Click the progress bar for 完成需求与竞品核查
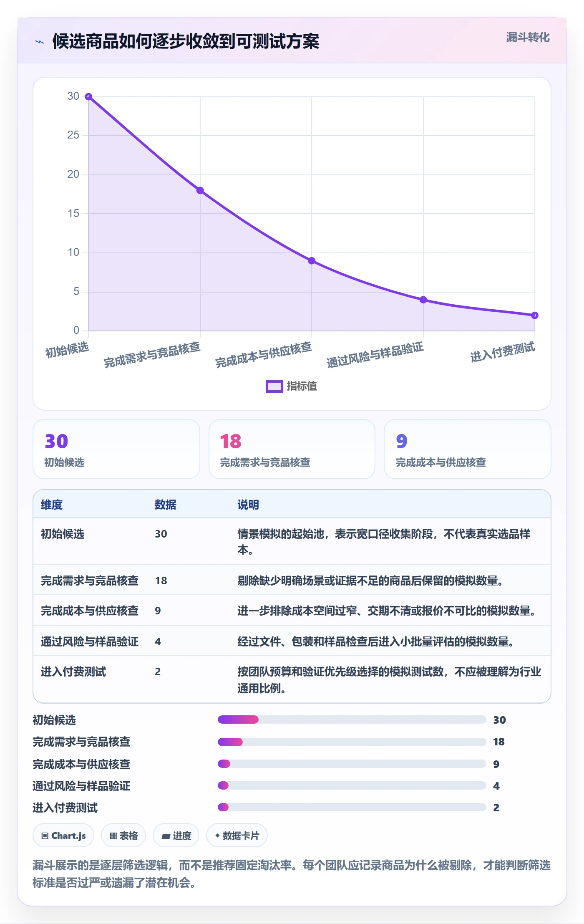The width and height of the screenshot is (584, 924). 352,742
